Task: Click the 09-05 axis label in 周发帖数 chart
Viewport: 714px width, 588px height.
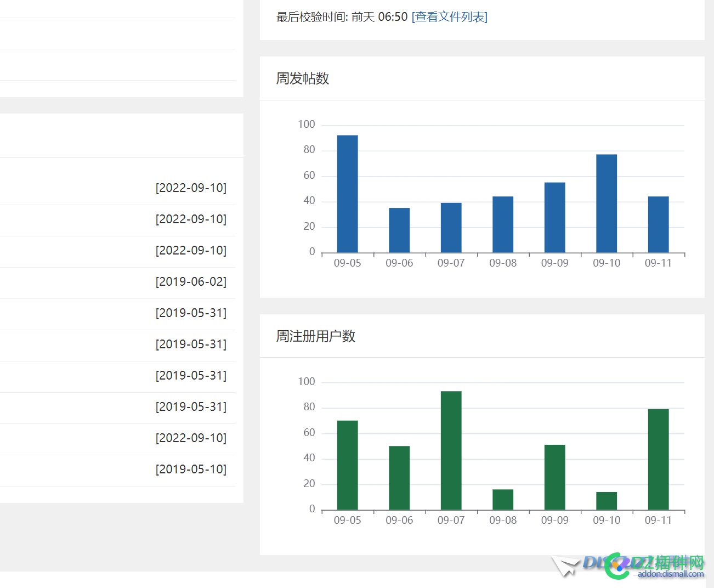Action: [348, 263]
